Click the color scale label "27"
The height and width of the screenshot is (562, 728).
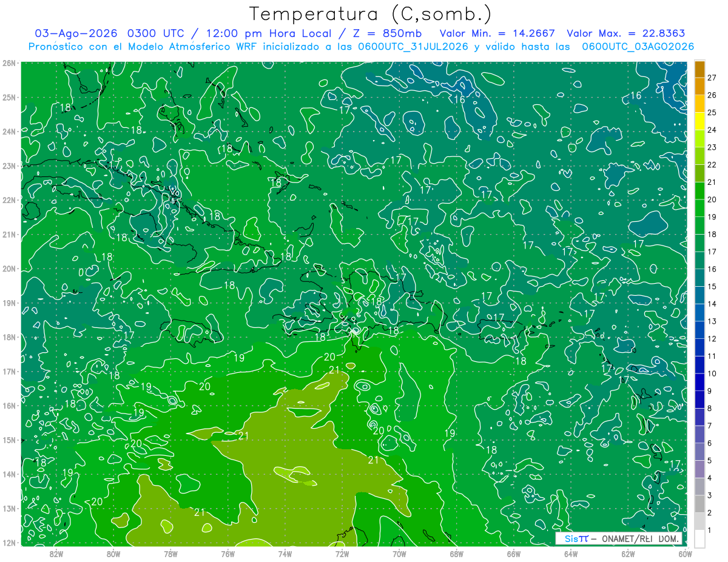712,78
